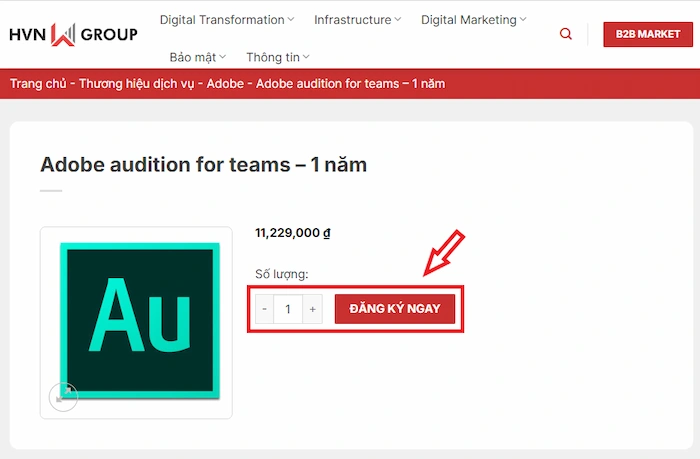
Task: Click the image zoom expand icon
Action: [64, 397]
